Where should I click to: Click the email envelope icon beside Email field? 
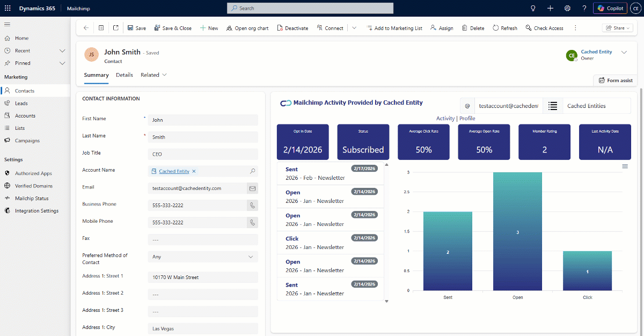click(252, 188)
